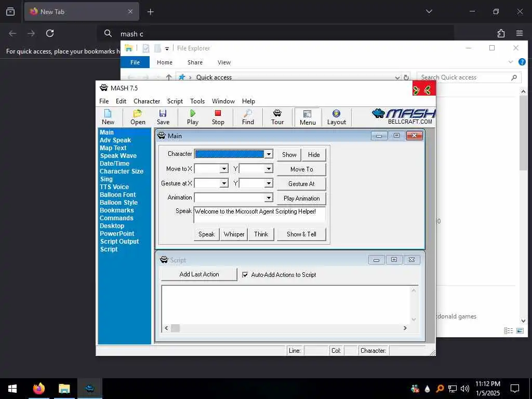Open the Windows Start menu

click(12, 389)
